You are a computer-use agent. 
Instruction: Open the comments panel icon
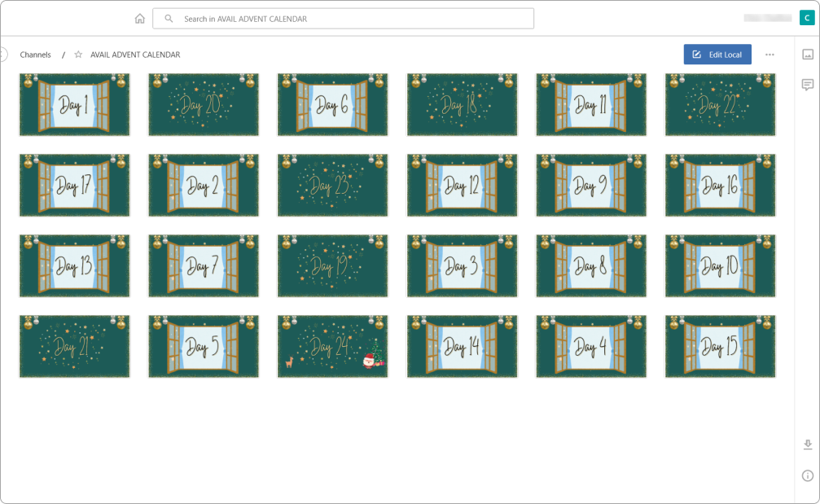(x=807, y=85)
